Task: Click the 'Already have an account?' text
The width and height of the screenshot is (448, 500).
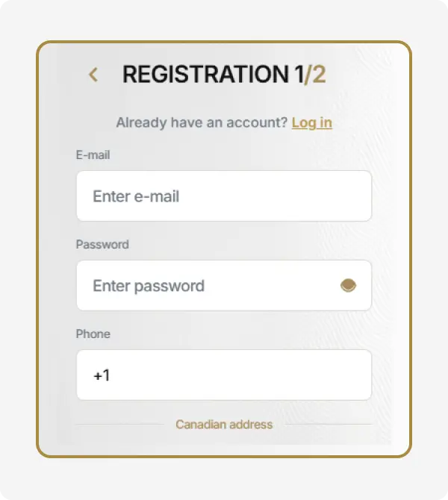Action: click(x=202, y=122)
